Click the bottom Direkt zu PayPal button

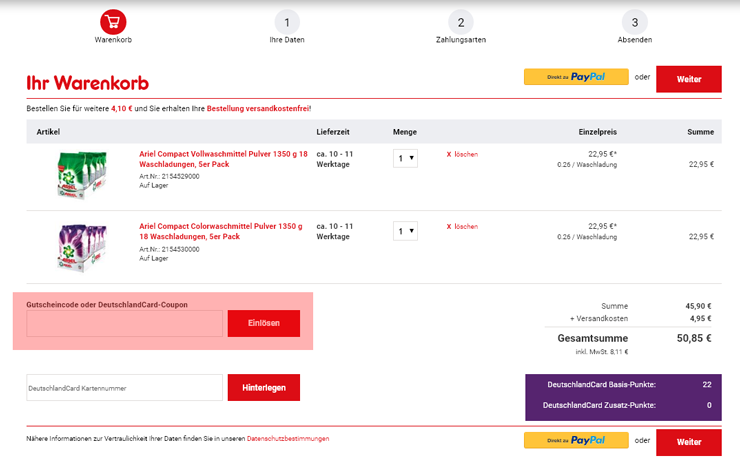576,440
